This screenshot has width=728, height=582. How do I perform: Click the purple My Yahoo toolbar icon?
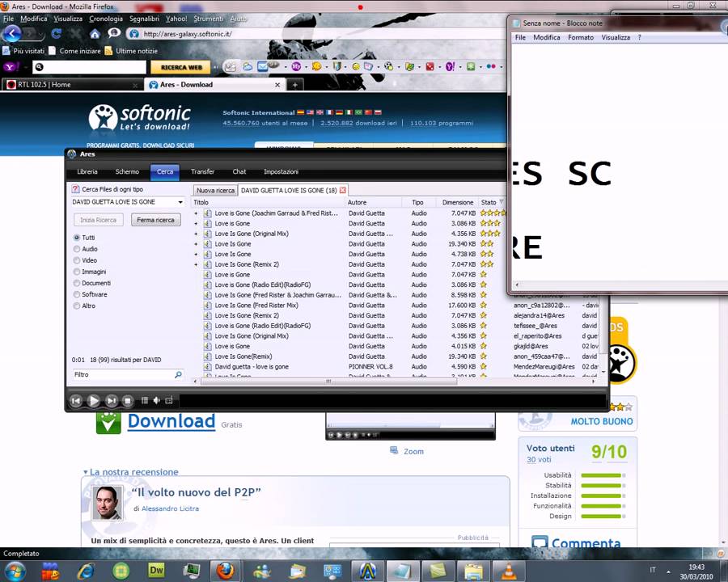pyautogui.click(x=296, y=67)
